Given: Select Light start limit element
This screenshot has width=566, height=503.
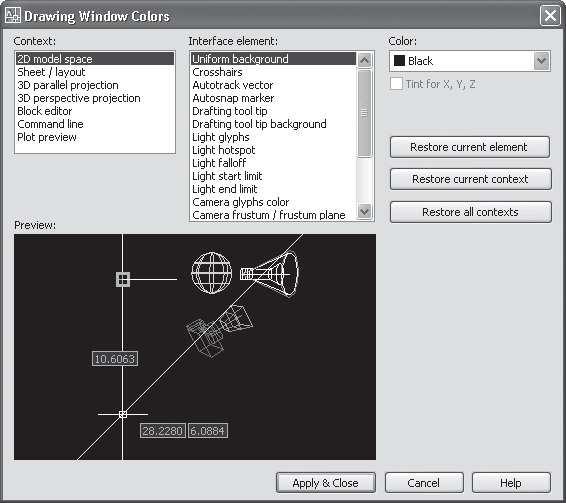Looking at the screenshot, I should tap(273, 176).
